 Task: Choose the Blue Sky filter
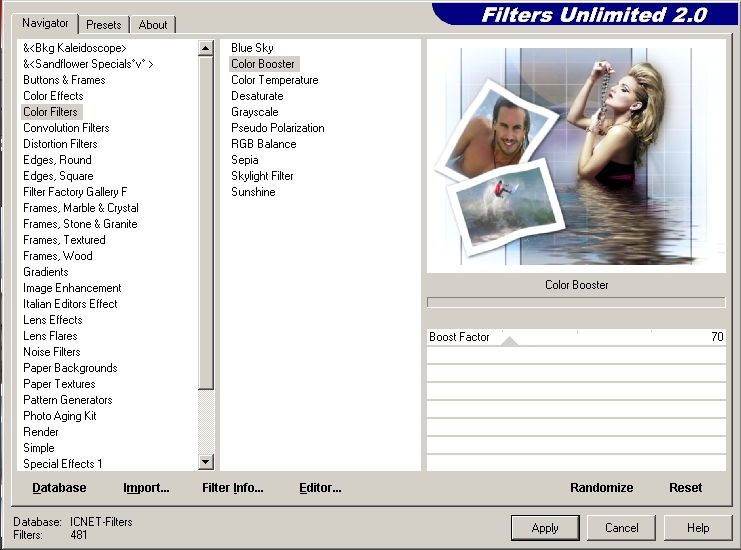pos(252,48)
